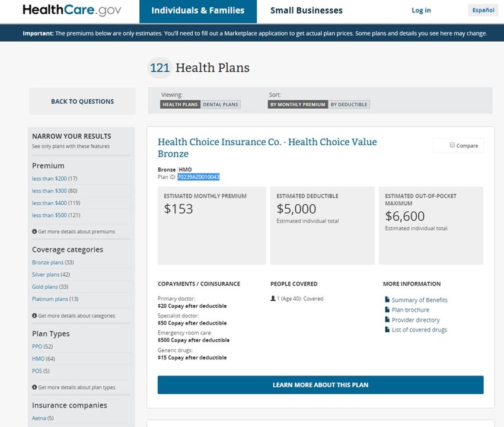Filter by Aetna insurance company
This screenshot has height=427, width=504.
(39, 418)
